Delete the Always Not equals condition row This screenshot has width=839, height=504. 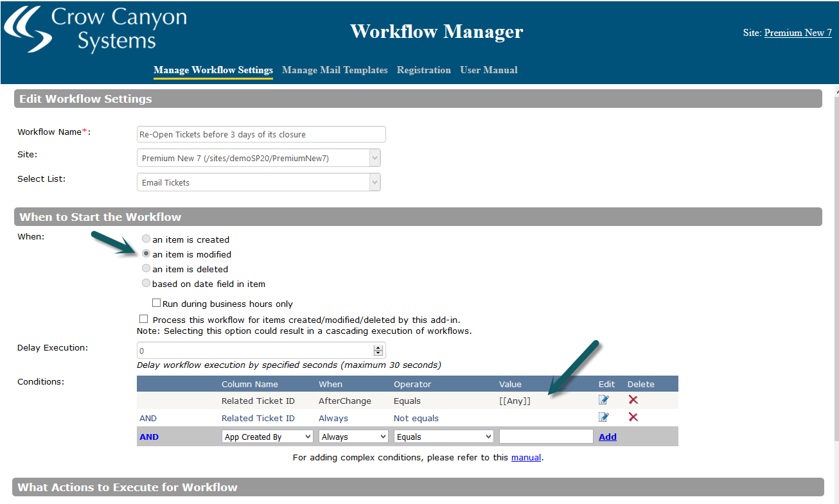pos(633,417)
